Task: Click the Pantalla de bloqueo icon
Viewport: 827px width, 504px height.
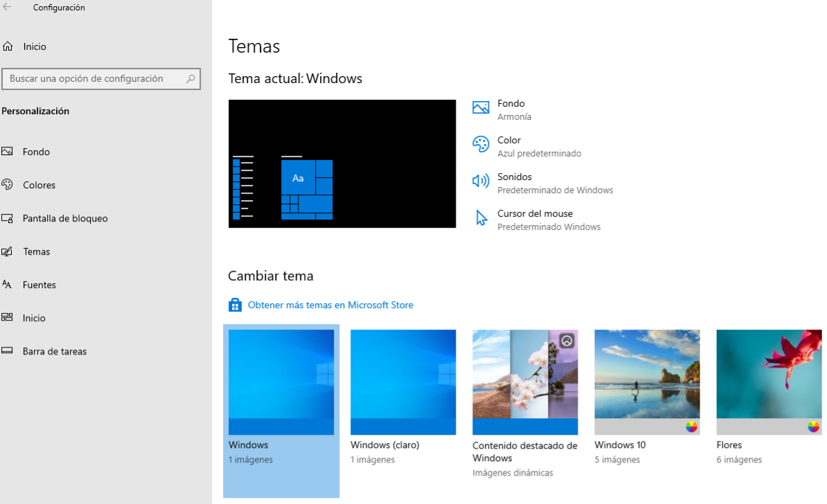Action: tap(7, 218)
